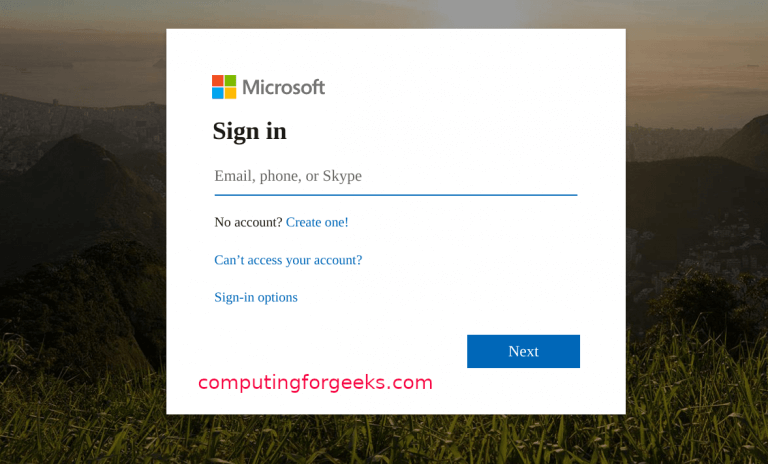Open the "Create one!" account link

[x=317, y=222]
